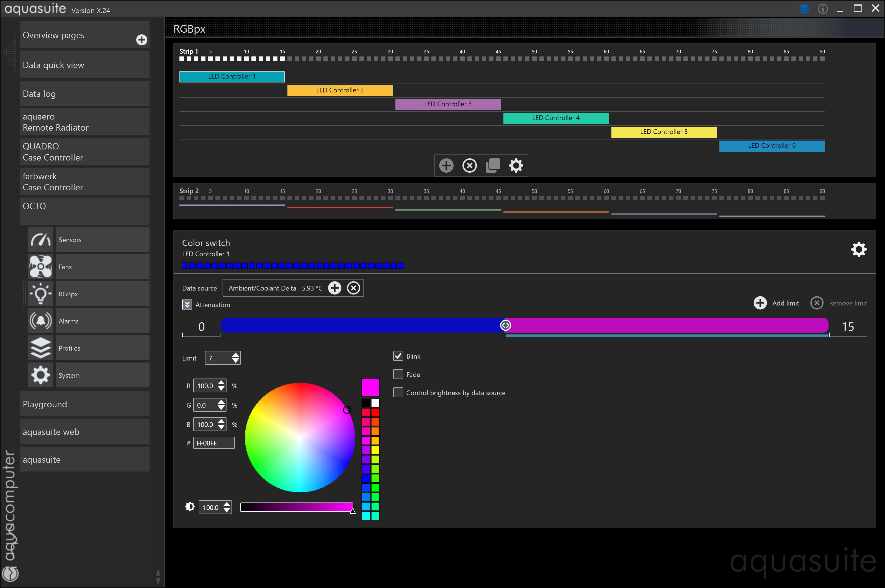The width and height of the screenshot is (885, 588).
Task: Increase the Limit value with up arrow
Action: (x=236, y=355)
